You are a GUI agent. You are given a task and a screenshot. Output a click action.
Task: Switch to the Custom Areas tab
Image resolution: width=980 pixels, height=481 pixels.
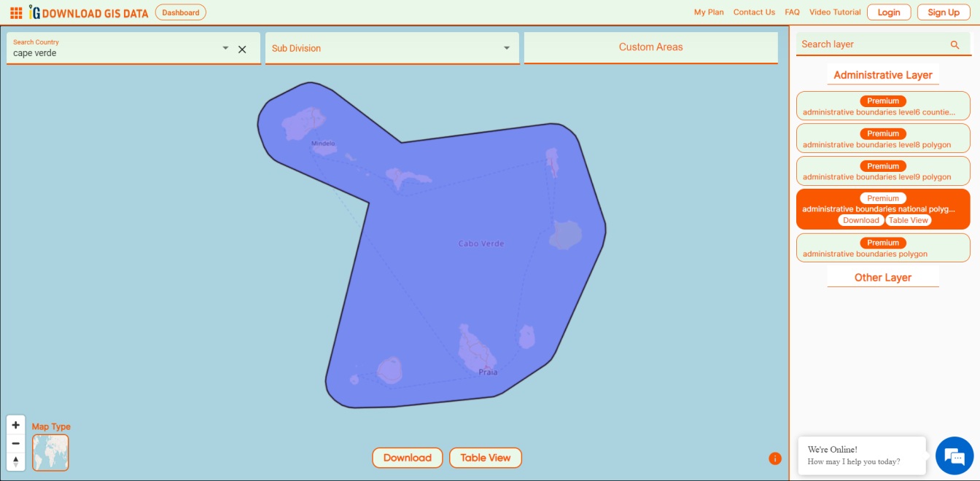point(650,47)
